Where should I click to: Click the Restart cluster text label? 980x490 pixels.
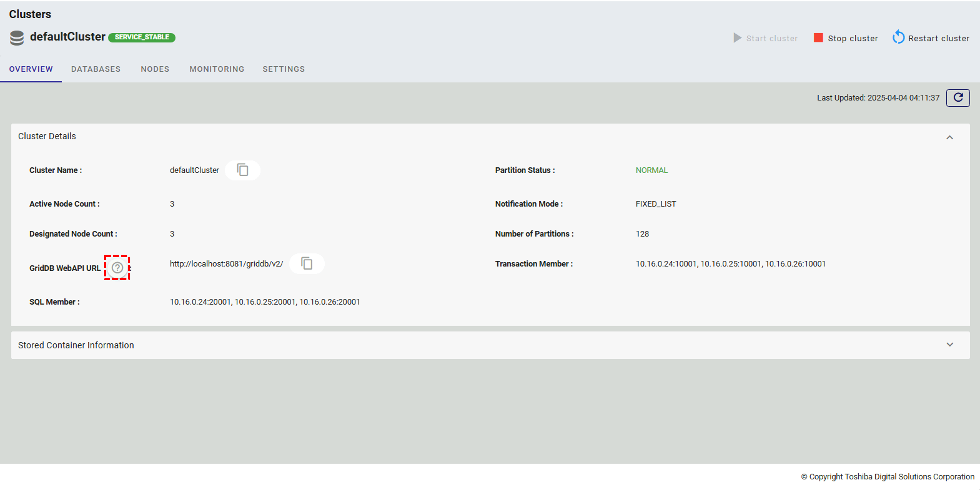[939, 38]
